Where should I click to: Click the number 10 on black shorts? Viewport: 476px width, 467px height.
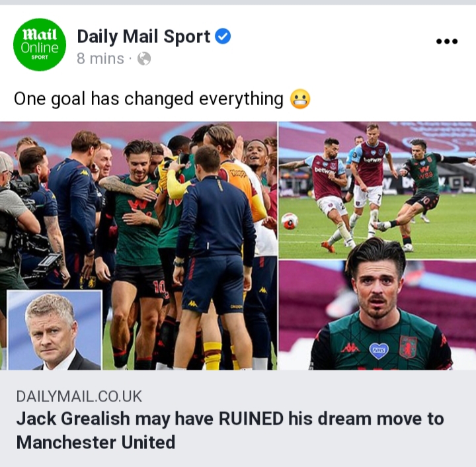pos(161,288)
